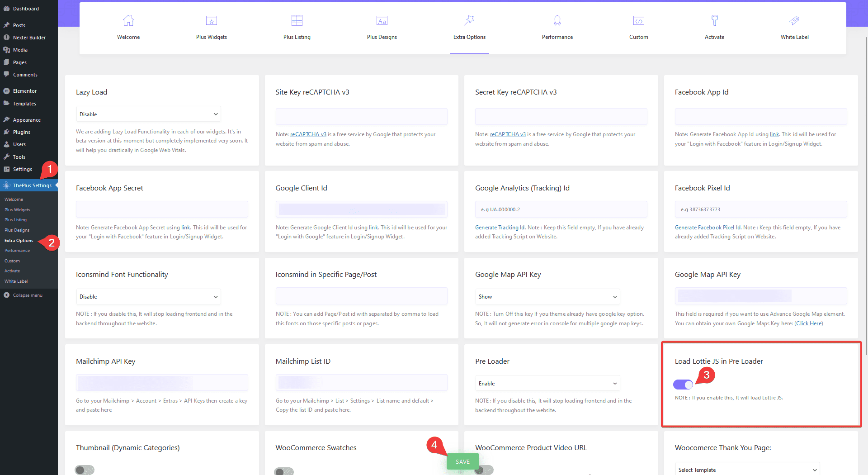Toggle the Load Lottie JS in Pre Loader switch
868x475 pixels.
[x=683, y=385]
